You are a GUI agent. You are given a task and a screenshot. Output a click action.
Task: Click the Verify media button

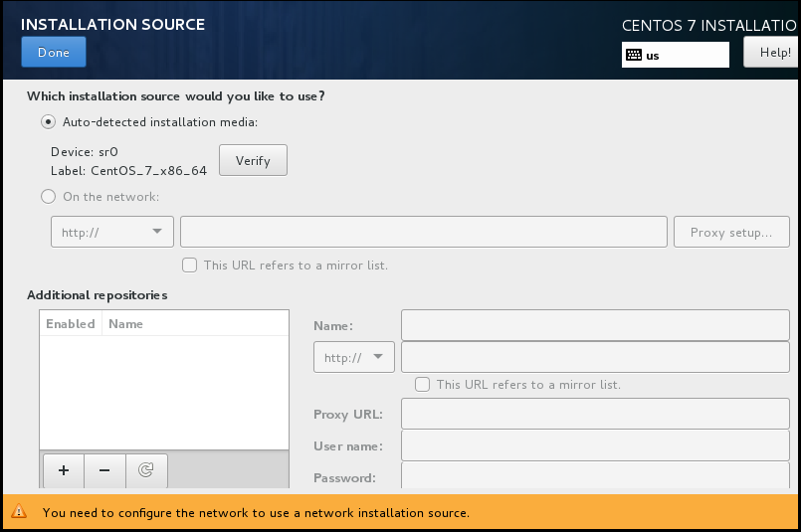point(253,160)
